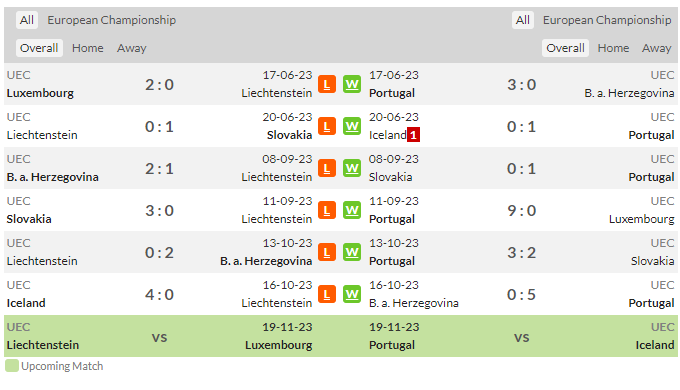
Task: Switch right table to Away matches
Action: [656, 48]
